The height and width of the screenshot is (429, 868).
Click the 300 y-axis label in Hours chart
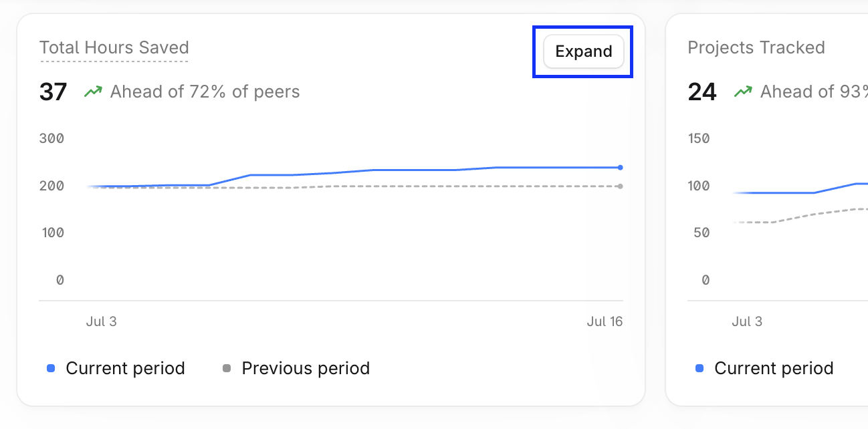52,138
